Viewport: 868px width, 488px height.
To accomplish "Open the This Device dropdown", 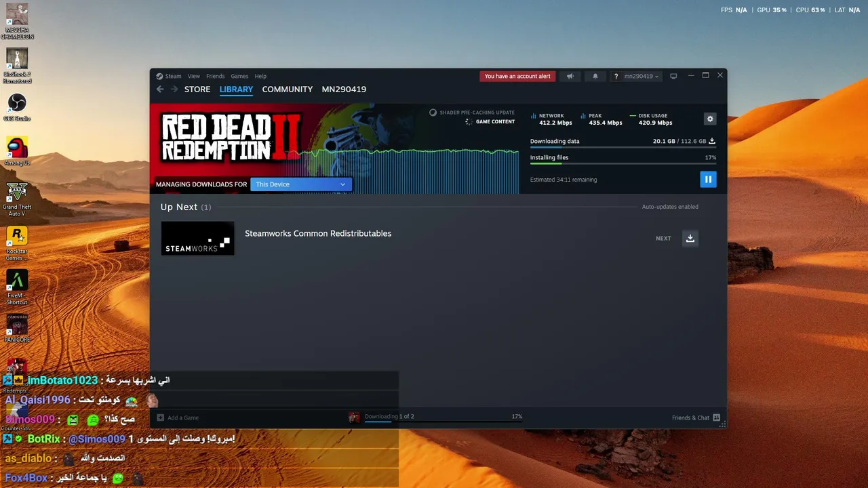I will 300,184.
